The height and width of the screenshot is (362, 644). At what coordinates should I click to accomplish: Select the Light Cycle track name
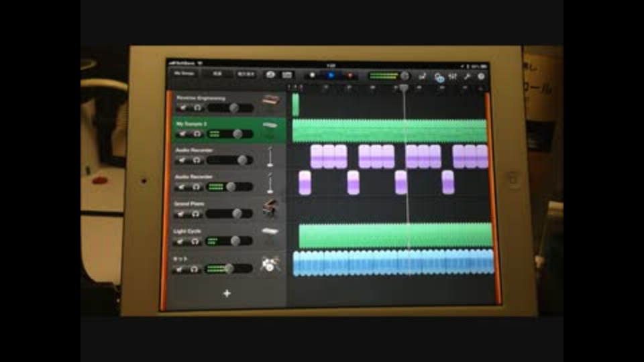tap(187, 231)
